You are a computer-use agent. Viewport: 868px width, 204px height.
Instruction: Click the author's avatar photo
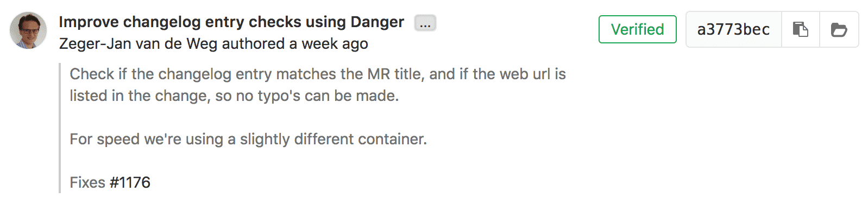(x=28, y=30)
